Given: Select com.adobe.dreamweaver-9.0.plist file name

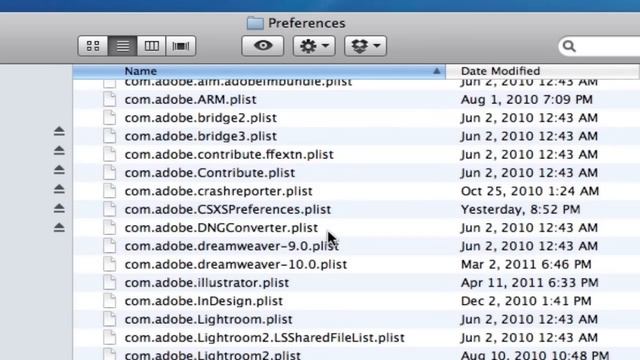Looking at the screenshot, I should pyautogui.click(x=231, y=246).
